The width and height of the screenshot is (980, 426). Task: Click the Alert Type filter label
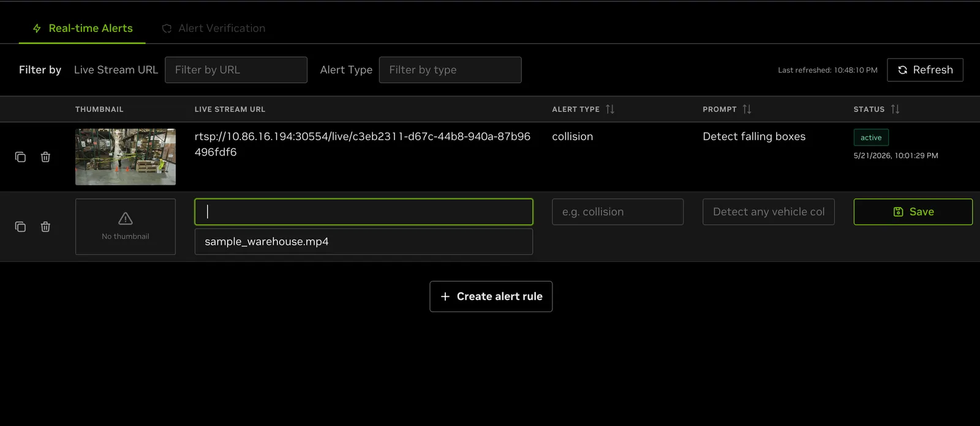point(346,70)
